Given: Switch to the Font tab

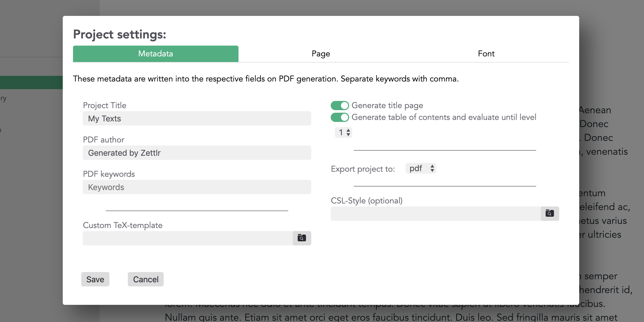Looking at the screenshot, I should [x=486, y=54].
